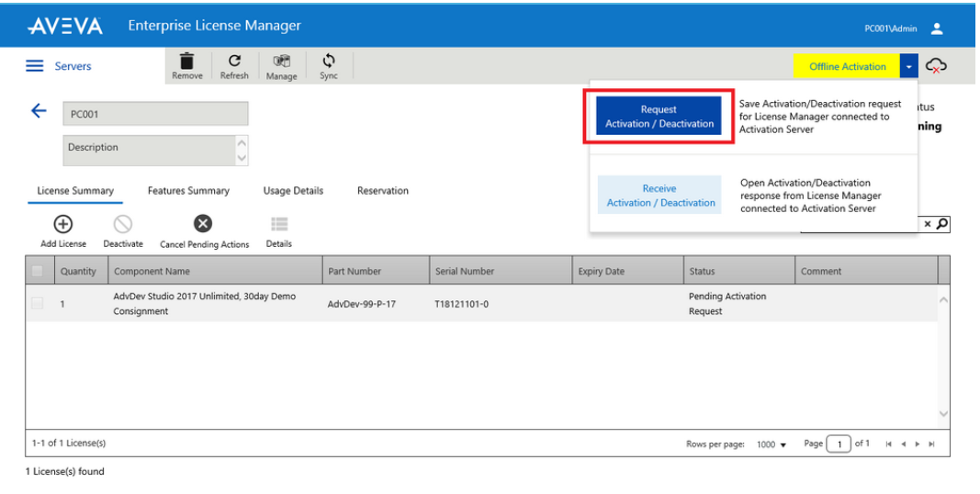Sort by Serial Number column header

[501, 271]
